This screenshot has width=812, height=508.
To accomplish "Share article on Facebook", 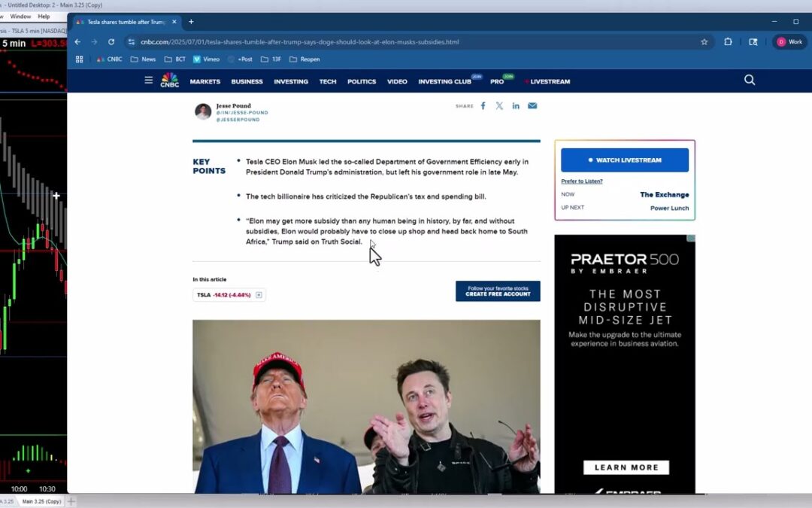I will point(483,106).
